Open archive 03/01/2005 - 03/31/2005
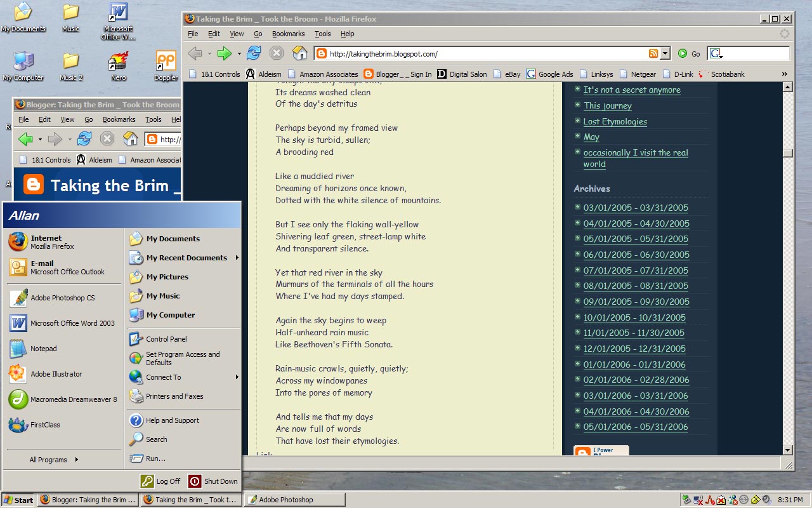Image resolution: width=812 pixels, height=508 pixels. click(x=636, y=208)
